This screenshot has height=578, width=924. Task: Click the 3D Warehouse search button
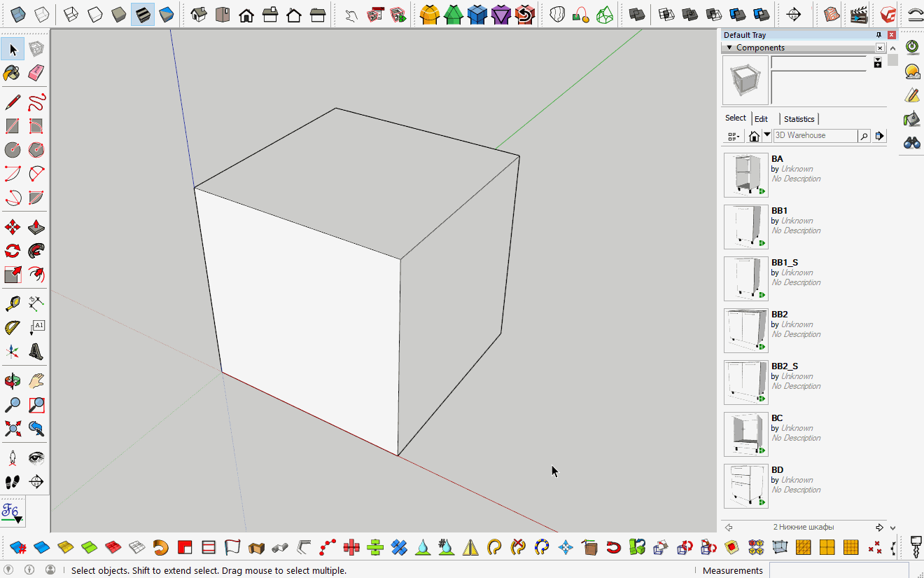pyautogui.click(x=864, y=135)
